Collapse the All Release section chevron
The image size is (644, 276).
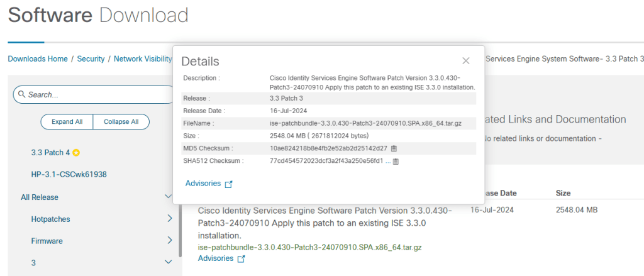pyautogui.click(x=168, y=197)
